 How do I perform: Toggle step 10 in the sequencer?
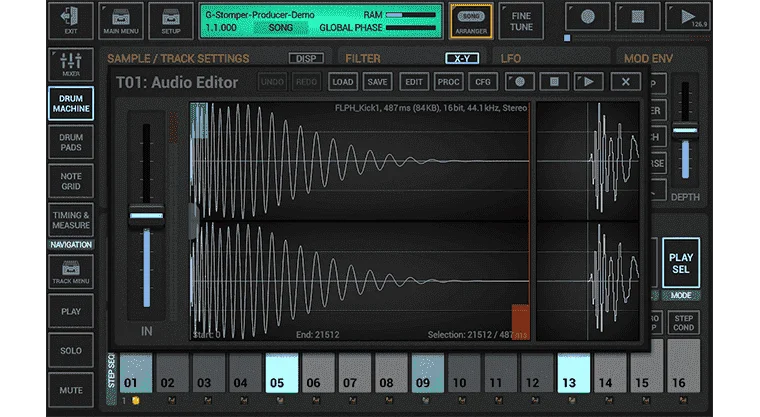[x=464, y=372]
